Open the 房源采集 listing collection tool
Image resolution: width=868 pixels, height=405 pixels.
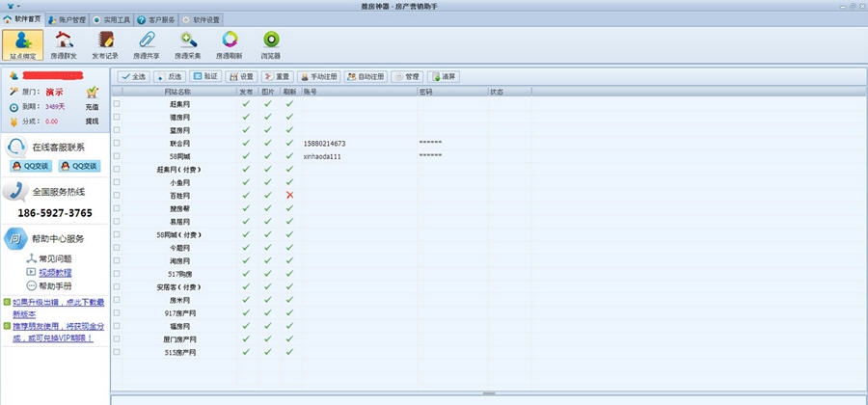188,44
